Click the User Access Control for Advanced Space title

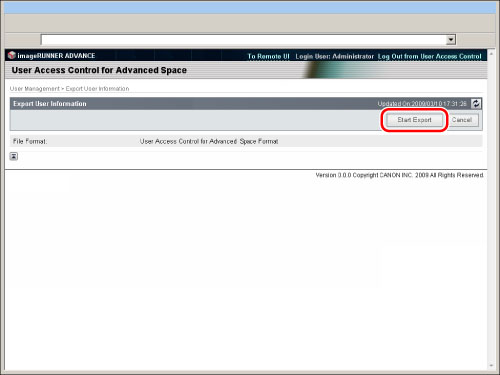[x=99, y=70]
